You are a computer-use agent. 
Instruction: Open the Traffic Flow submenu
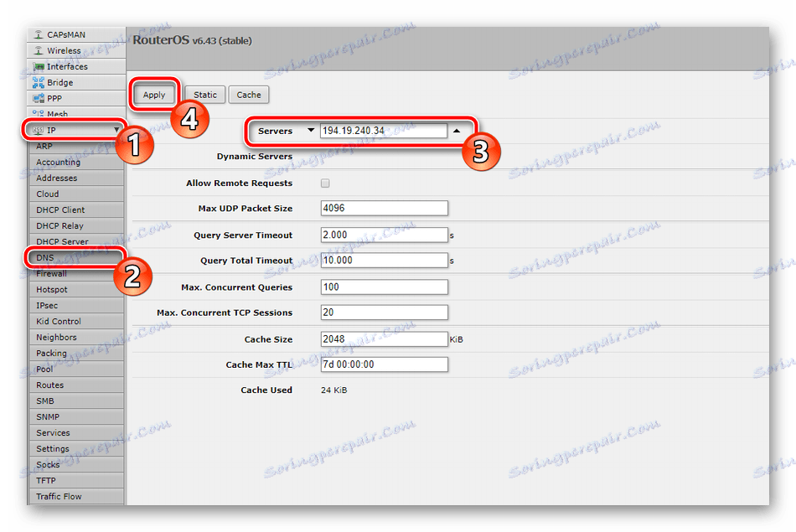coord(76,497)
